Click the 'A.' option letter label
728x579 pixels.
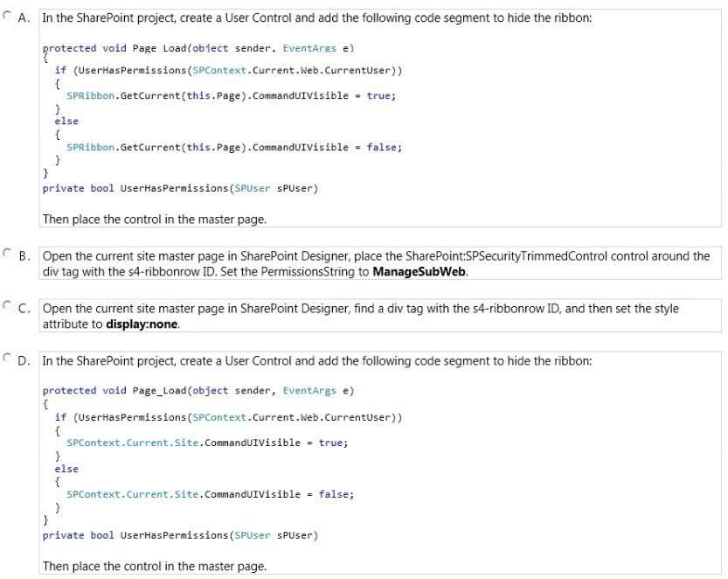click(24, 18)
